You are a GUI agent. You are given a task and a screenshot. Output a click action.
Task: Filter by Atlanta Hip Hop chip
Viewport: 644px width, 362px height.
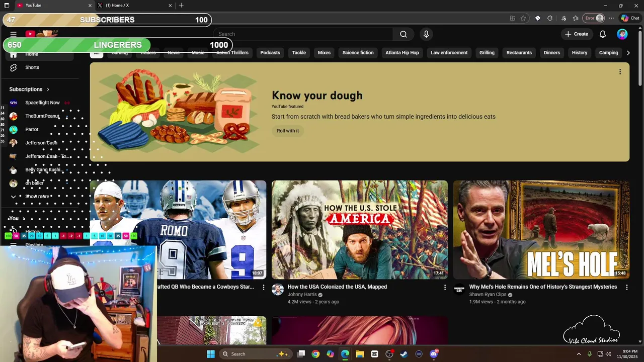402,53
